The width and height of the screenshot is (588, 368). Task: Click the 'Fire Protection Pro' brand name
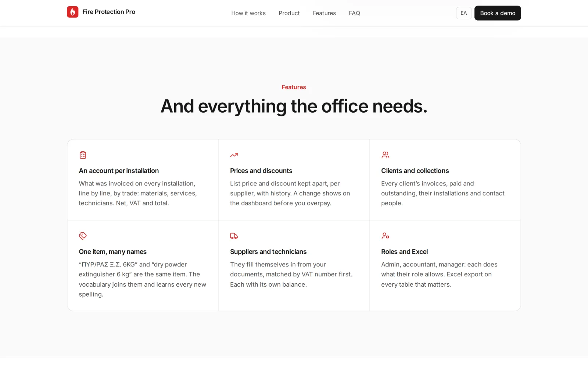pyautogui.click(x=109, y=12)
